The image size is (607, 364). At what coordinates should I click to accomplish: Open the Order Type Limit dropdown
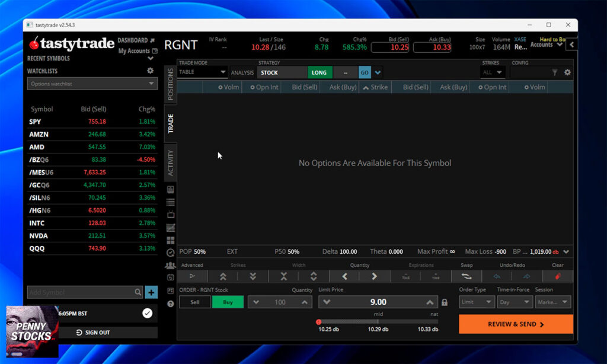(477, 302)
